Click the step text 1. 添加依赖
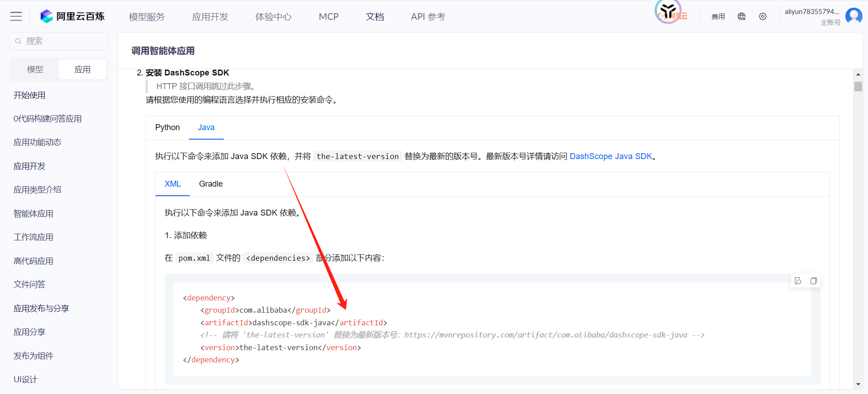The image size is (868, 394). coord(186,235)
